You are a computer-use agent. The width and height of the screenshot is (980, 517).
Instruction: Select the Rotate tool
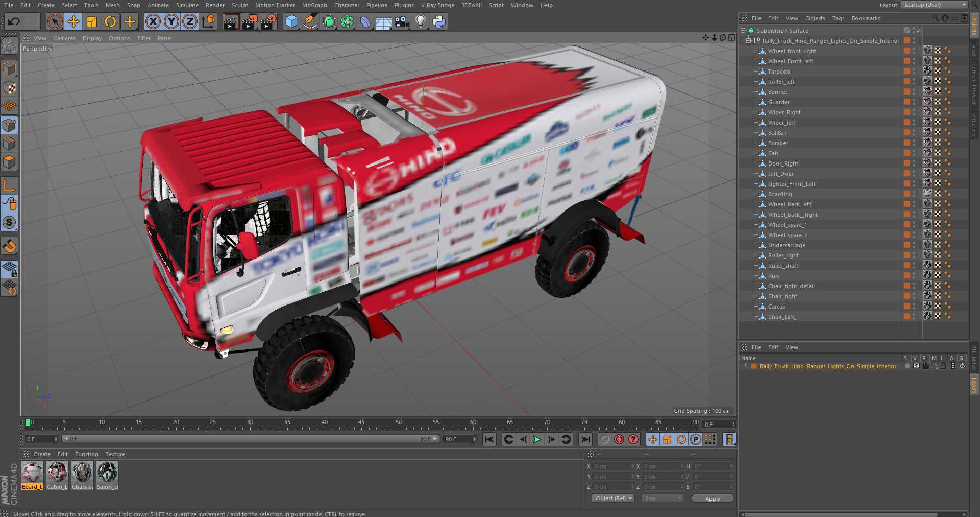tap(110, 21)
